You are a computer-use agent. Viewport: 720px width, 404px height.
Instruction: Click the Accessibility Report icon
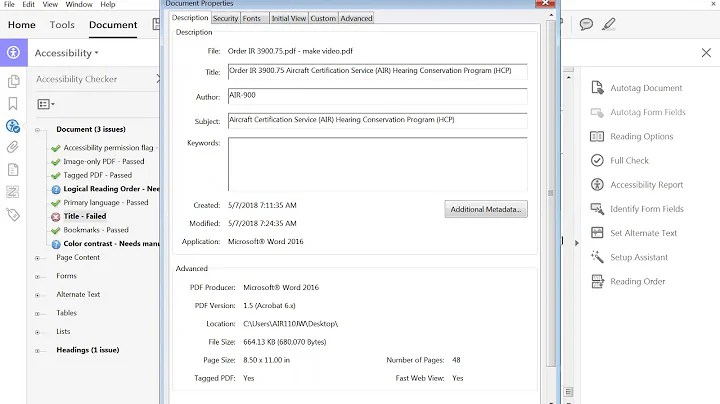click(x=597, y=185)
